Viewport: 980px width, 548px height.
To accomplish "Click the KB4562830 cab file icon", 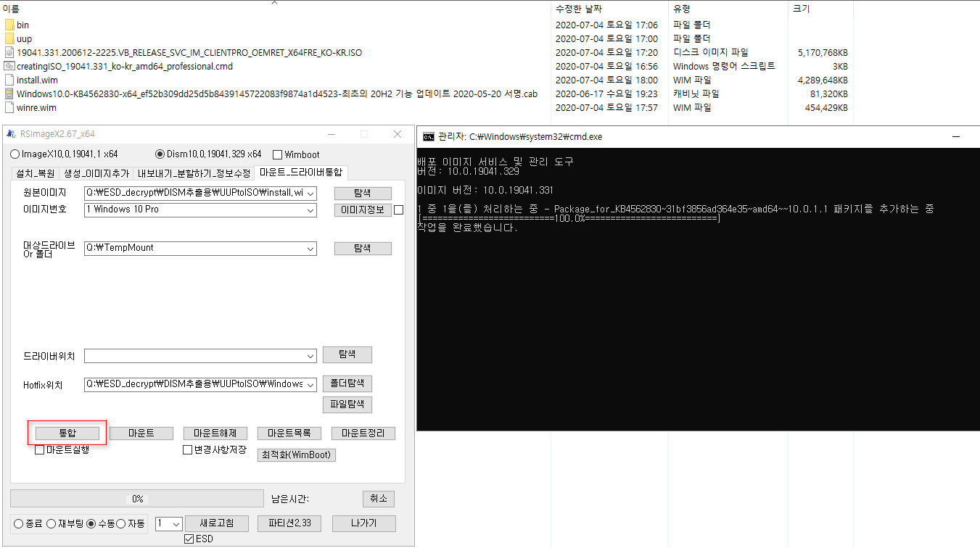I will [x=9, y=94].
